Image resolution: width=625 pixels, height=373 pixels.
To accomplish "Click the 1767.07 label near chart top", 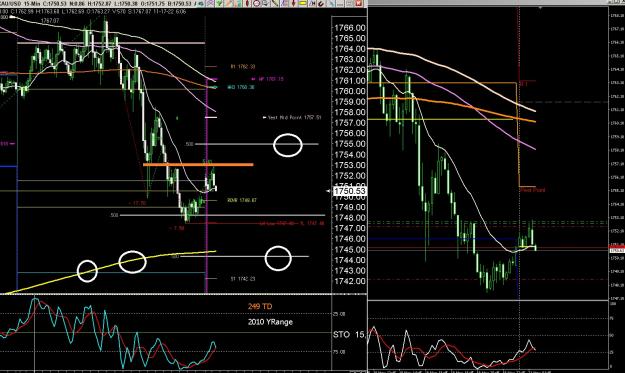I will coord(50,20).
